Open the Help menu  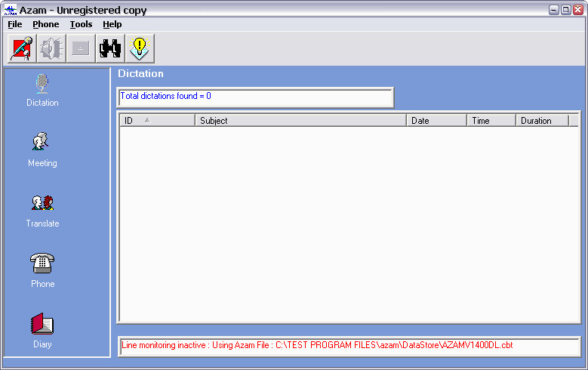(112, 24)
